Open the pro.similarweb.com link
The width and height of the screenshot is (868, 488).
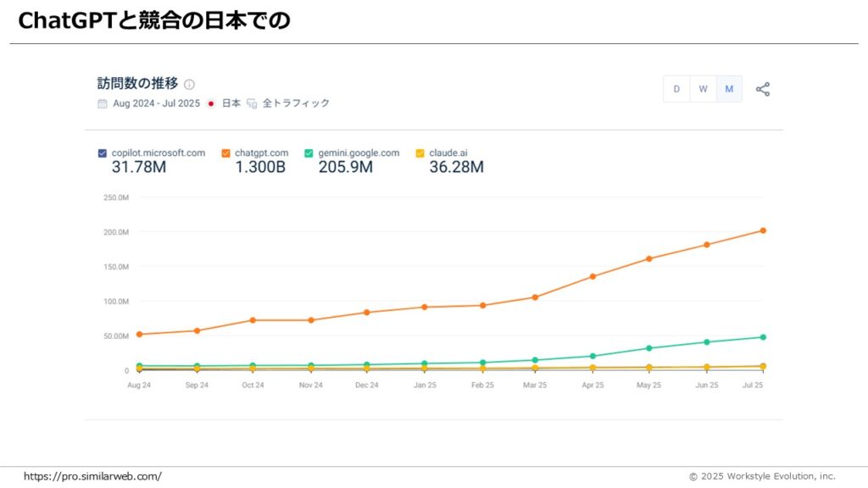(92, 476)
